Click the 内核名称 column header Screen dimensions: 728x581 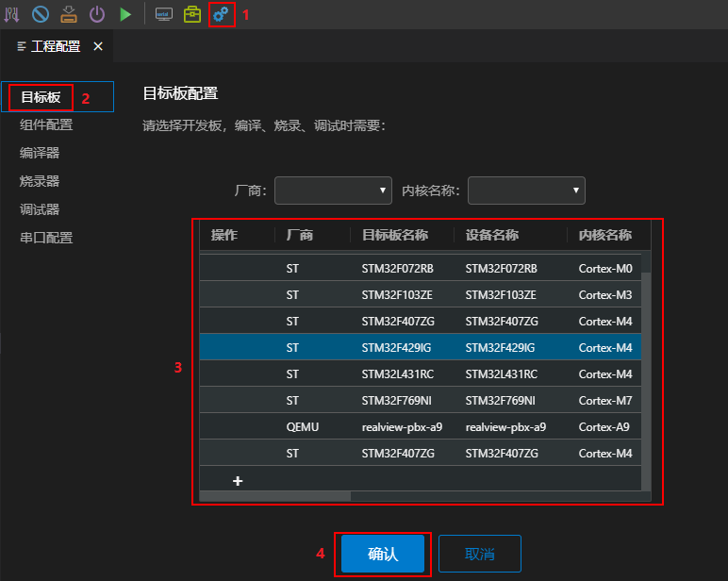click(x=605, y=235)
